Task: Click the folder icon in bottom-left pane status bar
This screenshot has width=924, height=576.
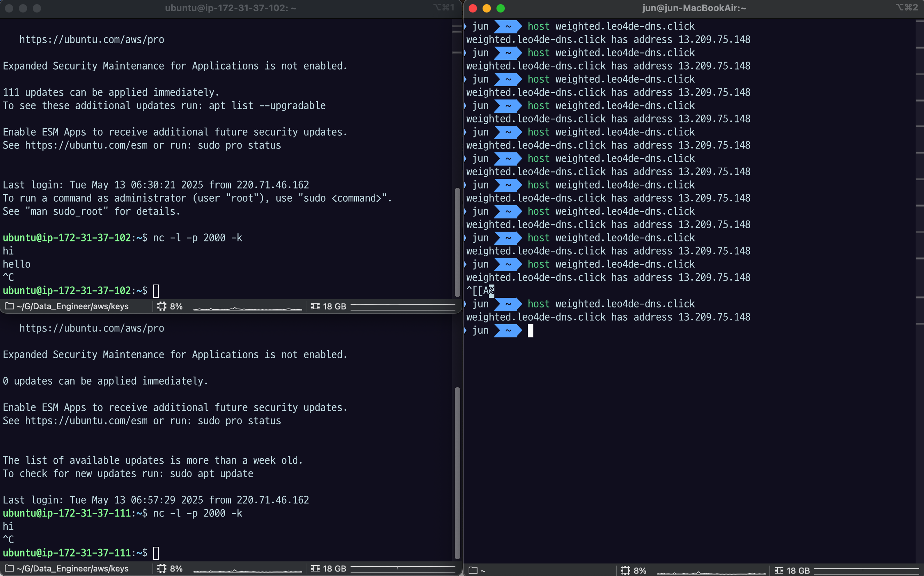Action: 9,568
